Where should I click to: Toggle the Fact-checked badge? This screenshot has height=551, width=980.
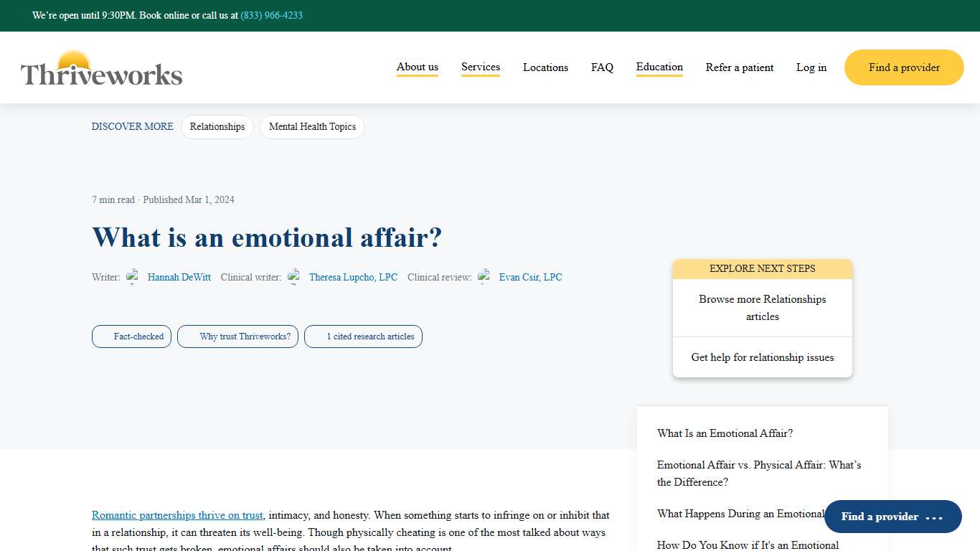[x=131, y=336]
